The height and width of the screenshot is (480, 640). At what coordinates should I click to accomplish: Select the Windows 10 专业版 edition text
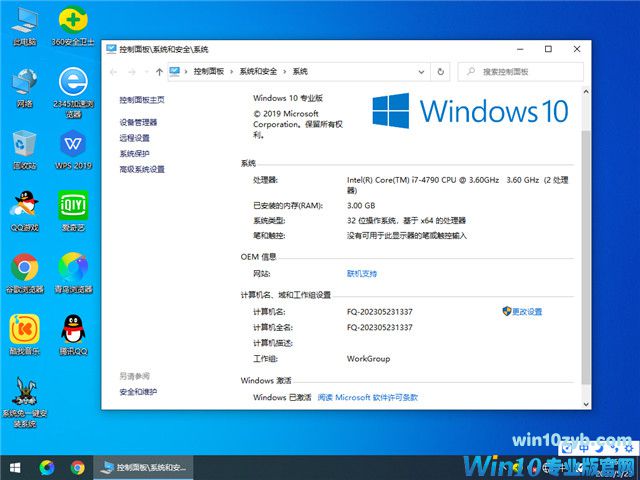click(x=288, y=98)
